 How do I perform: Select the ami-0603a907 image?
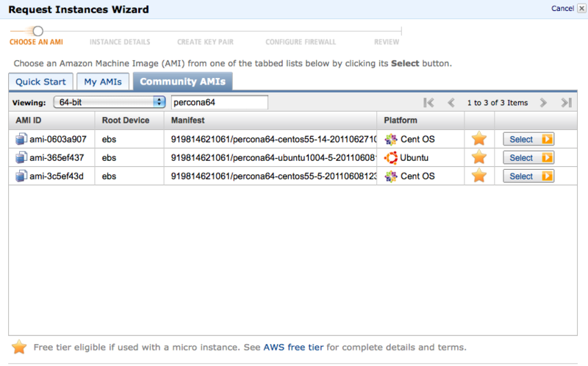(528, 139)
